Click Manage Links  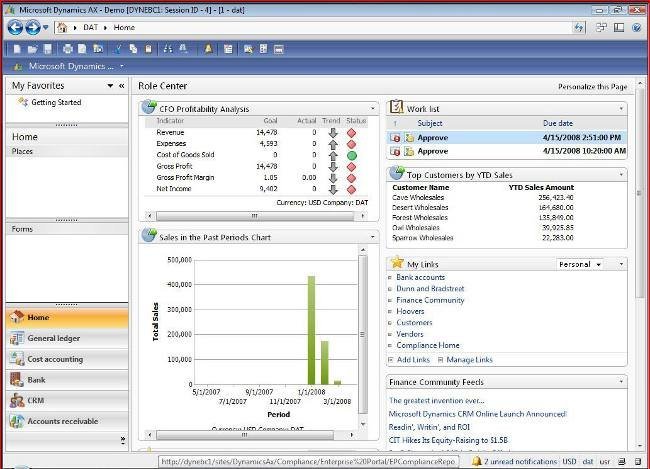pos(469,360)
